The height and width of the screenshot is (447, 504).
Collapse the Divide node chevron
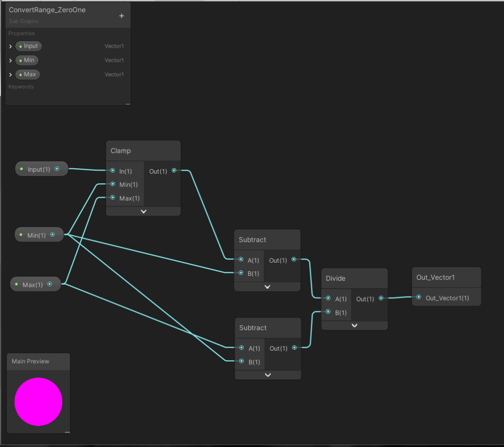pos(354,325)
